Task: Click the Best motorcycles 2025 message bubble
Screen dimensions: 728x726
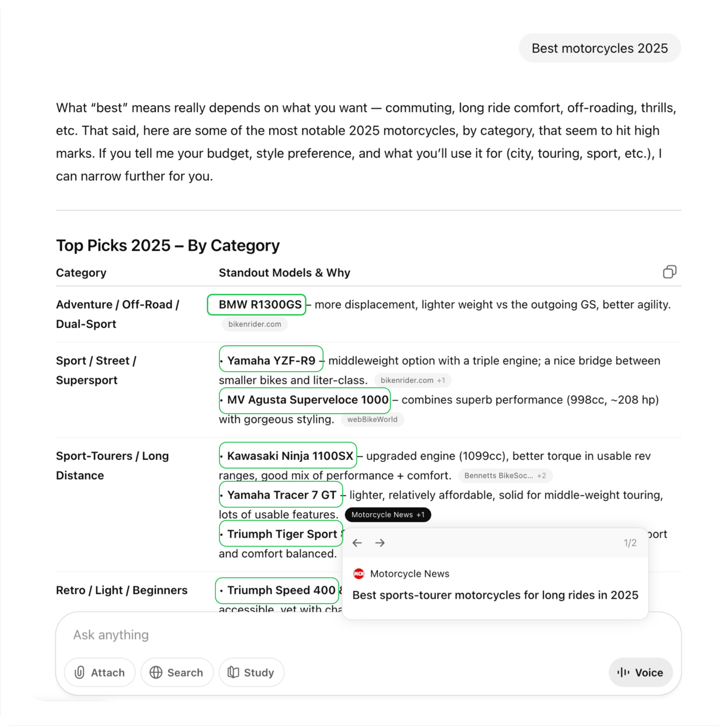Action: point(599,48)
